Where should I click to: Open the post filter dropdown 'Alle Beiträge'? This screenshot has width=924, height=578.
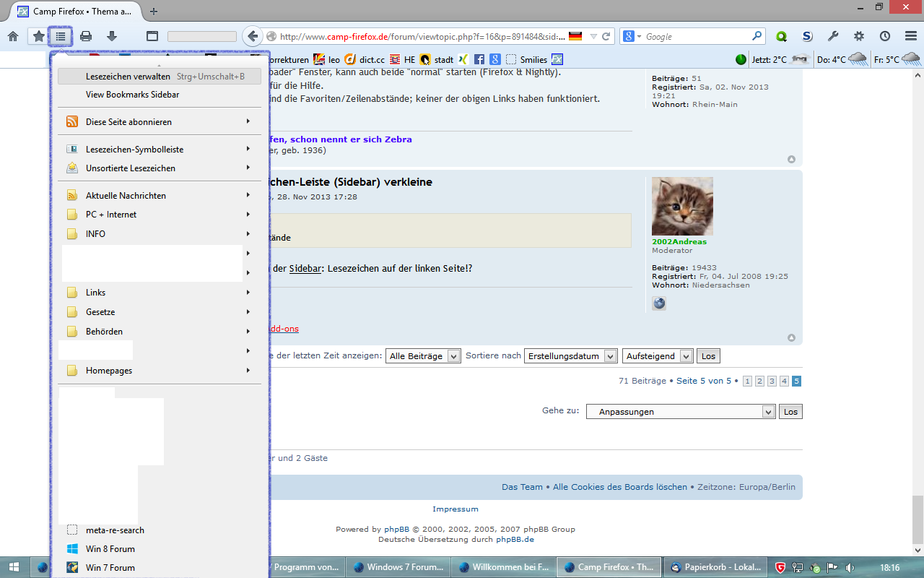[x=423, y=356]
